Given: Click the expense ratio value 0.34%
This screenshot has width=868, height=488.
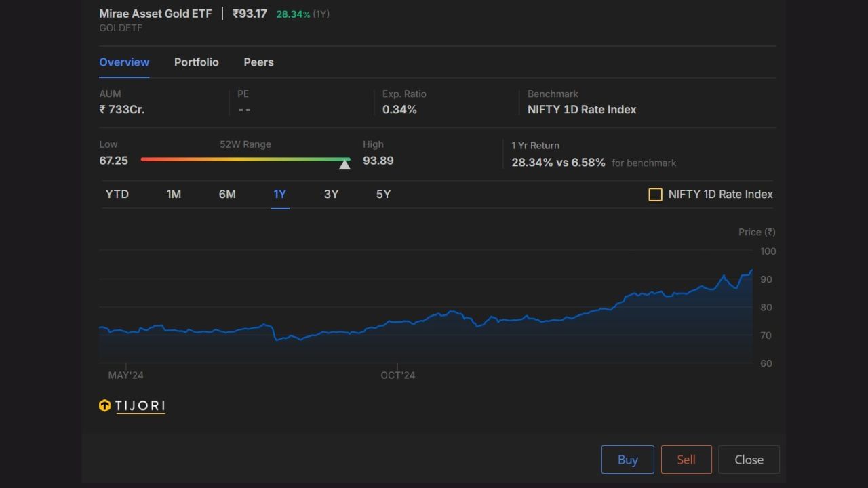Looking at the screenshot, I should pyautogui.click(x=399, y=110).
